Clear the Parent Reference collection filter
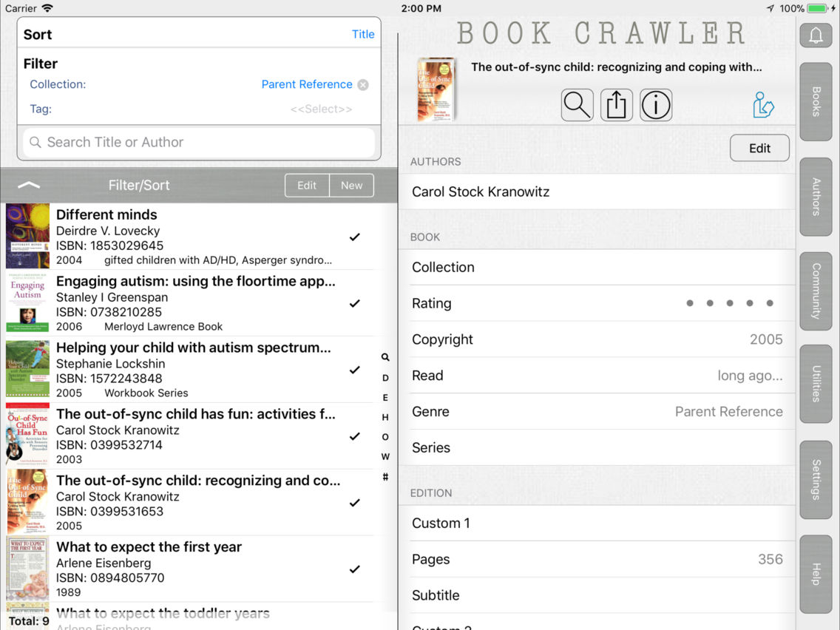The image size is (840, 630). pyautogui.click(x=363, y=84)
